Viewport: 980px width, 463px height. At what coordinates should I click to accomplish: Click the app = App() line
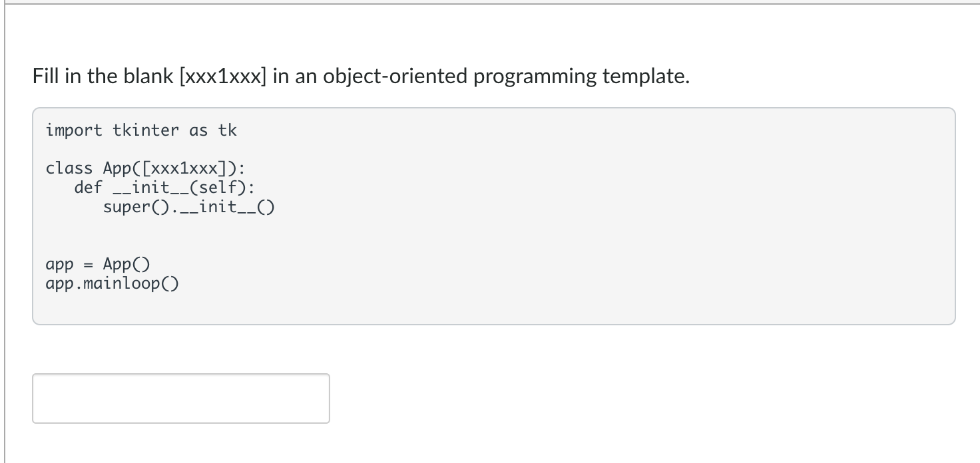[x=97, y=263]
